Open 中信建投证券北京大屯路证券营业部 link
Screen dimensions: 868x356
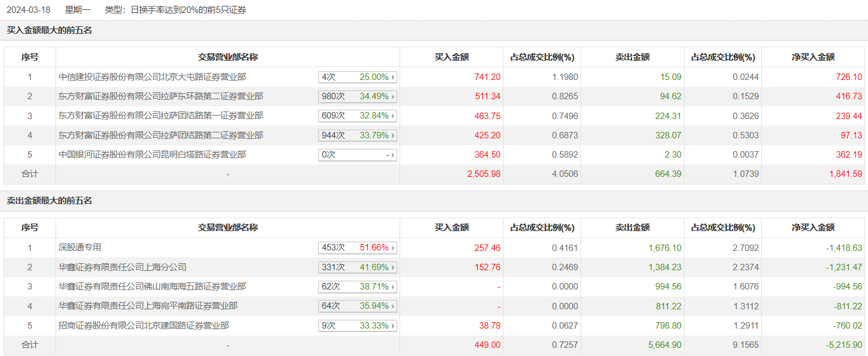[x=152, y=77]
